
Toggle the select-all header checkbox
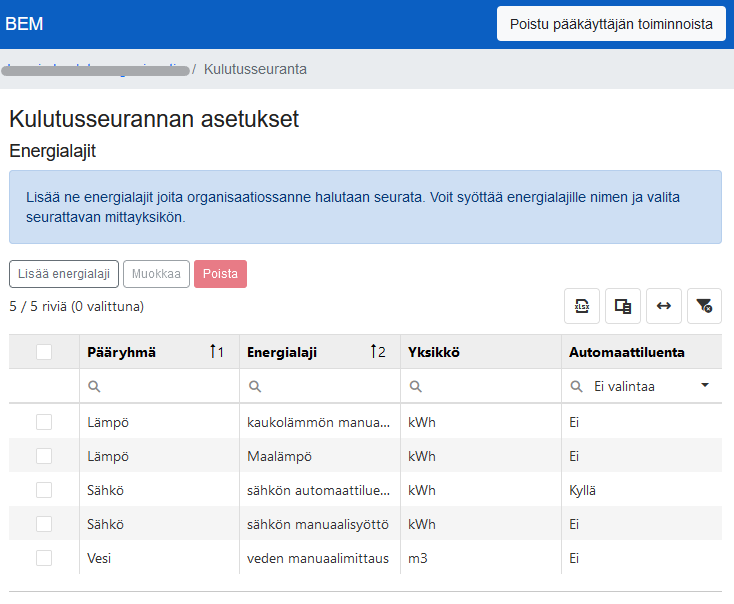(44, 352)
